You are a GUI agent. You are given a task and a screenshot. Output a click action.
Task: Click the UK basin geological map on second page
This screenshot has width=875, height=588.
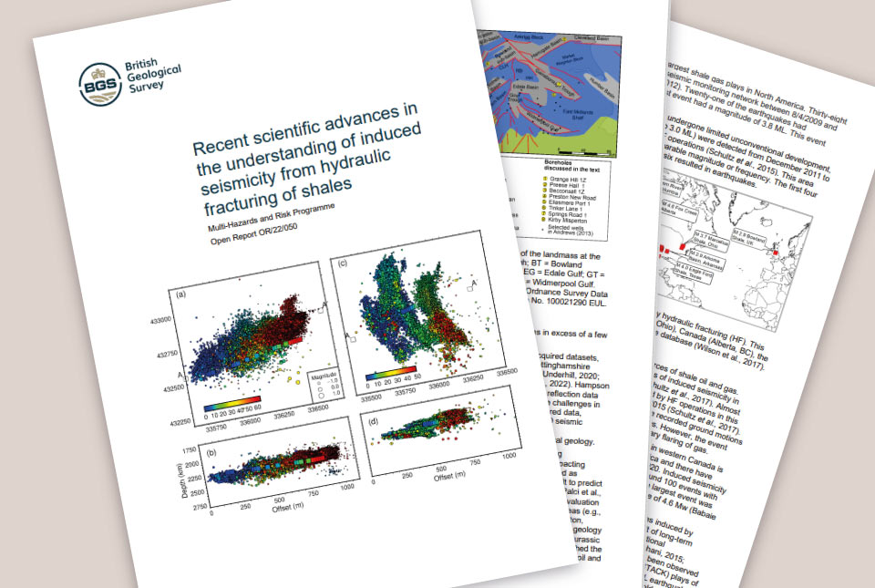click(549, 94)
